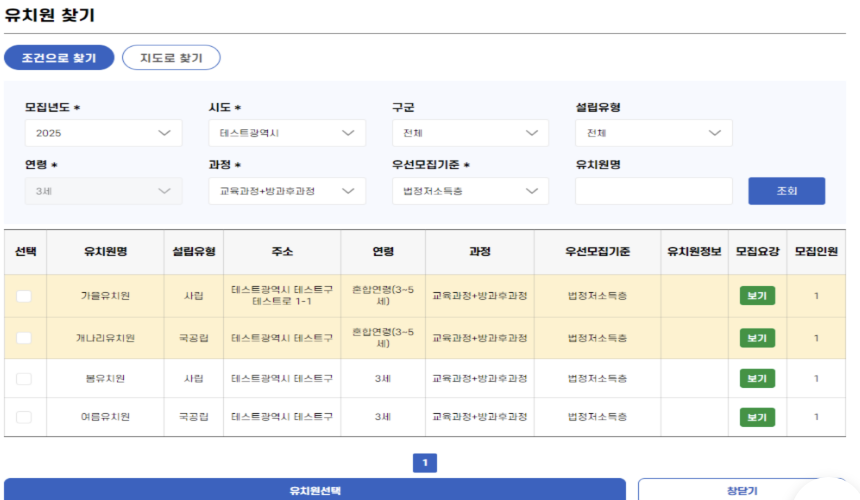Screen dimensions: 860x500
Task: Click the 주소 column header
Action: coord(282,252)
